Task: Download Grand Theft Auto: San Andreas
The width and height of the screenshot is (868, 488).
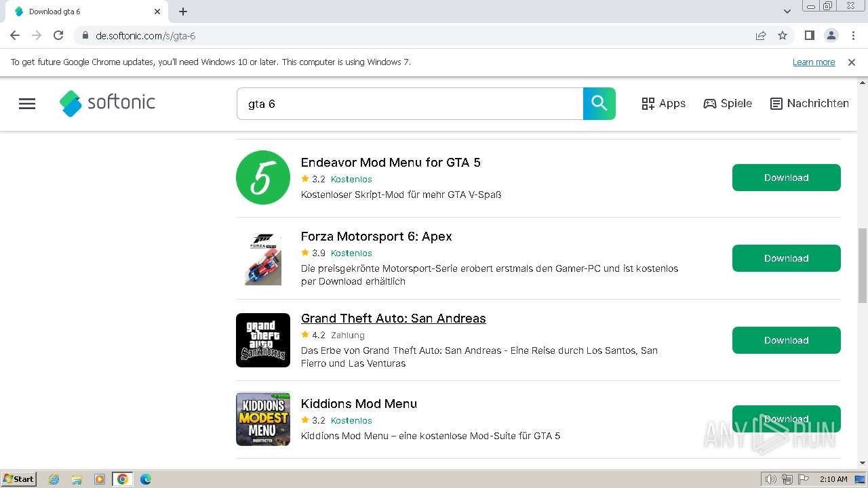Action: click(x=787, y=340)
